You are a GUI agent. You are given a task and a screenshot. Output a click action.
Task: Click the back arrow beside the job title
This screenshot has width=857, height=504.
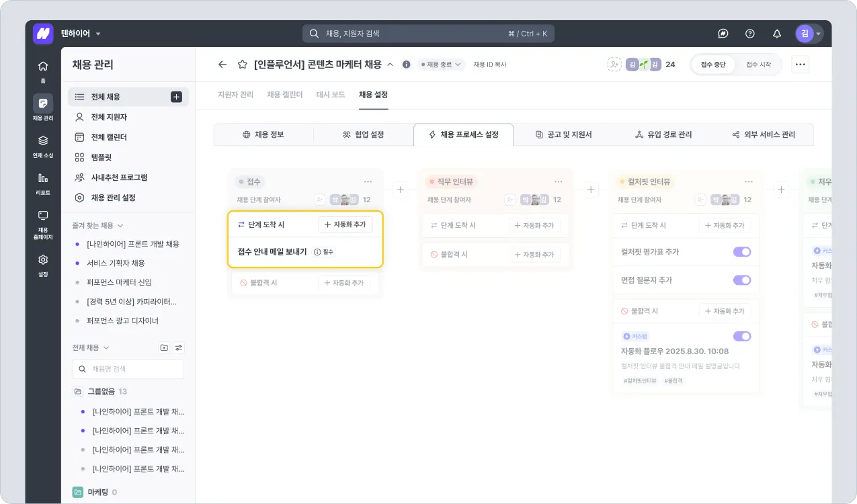222,65
